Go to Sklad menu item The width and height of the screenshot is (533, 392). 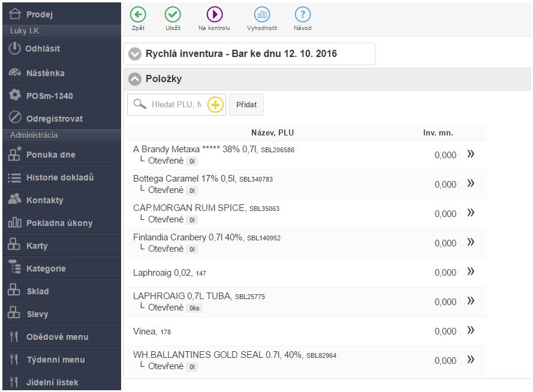click(x=37, y=291)
